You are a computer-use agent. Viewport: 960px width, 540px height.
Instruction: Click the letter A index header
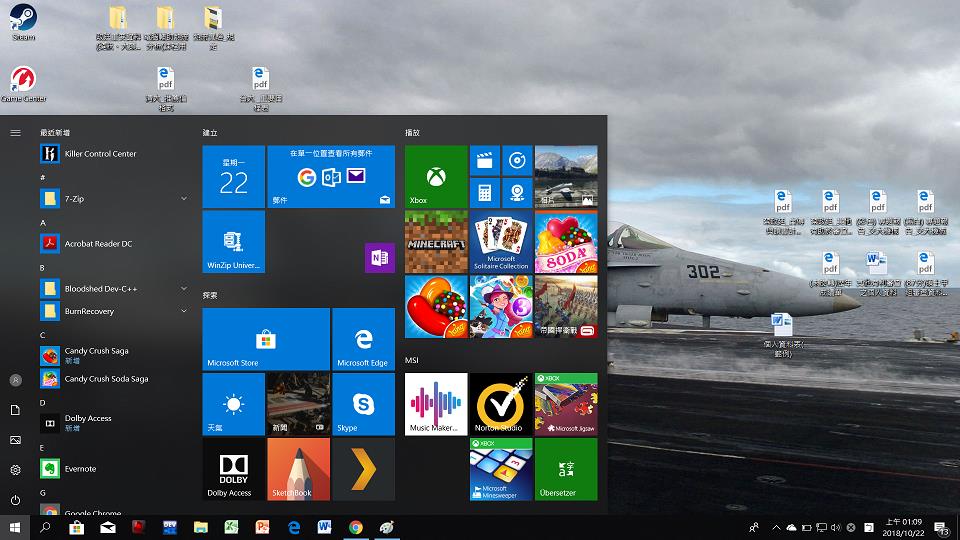[43, 223]
